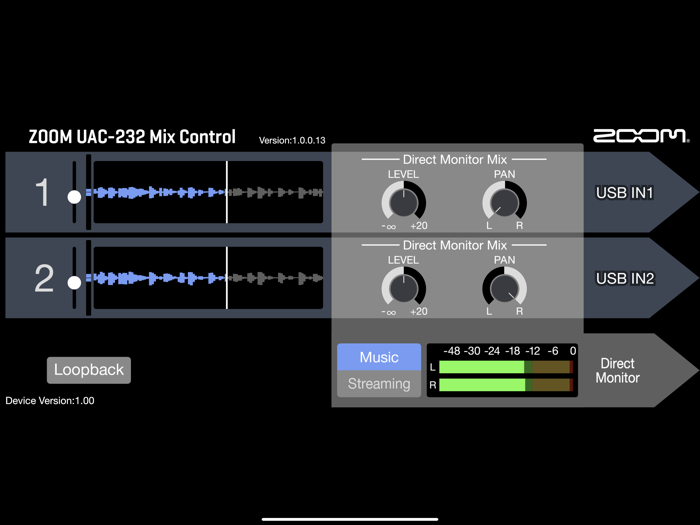700x525 pixels.
Task: Click the channel number 1 label
Action: [42, 192]
